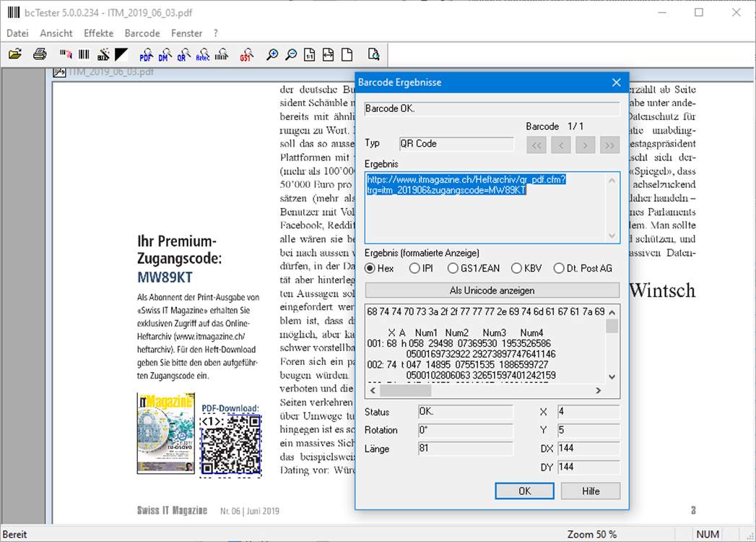Click the Hilfe button
Image resolution: width=756 pixels, height=542 pixels.
[x=591, y=491]
